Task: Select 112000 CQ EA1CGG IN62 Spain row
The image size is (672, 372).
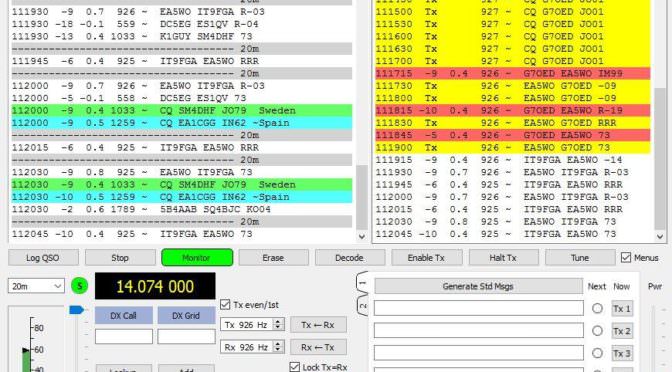Action: [182, 123]
